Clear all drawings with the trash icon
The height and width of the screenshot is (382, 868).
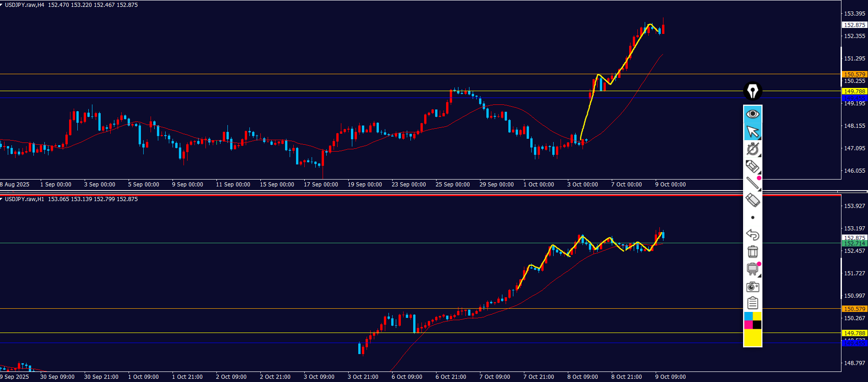click(753, 251)
